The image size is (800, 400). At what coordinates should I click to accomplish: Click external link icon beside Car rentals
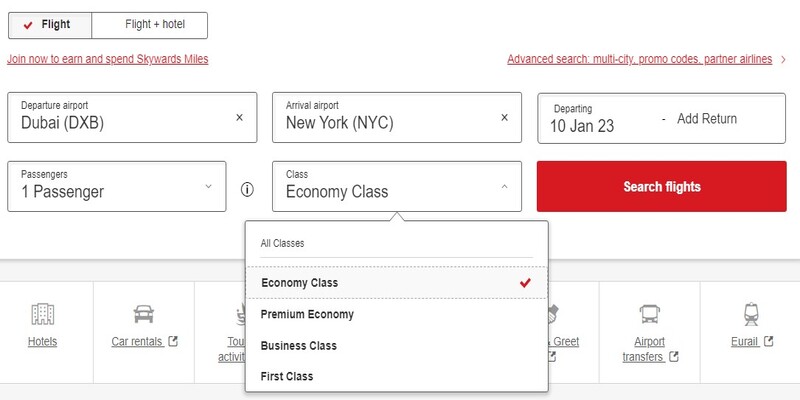pos(173,341)
